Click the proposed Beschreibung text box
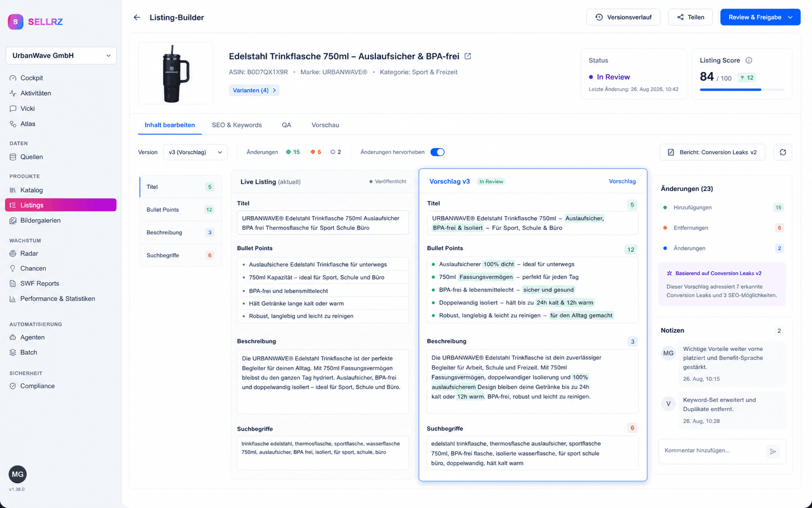The width and height of the screenshot is (812, 508). click(532, 382)
